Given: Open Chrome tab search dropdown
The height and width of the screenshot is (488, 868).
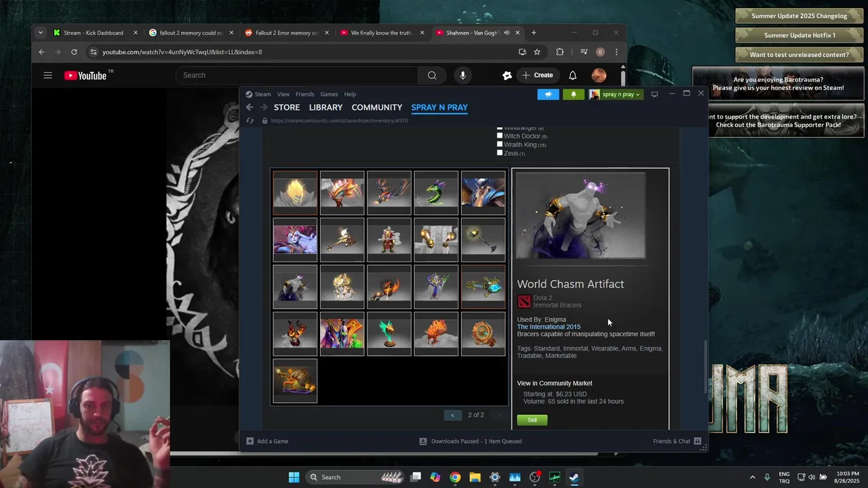Looking at the screenshot, I should point(40,33).
